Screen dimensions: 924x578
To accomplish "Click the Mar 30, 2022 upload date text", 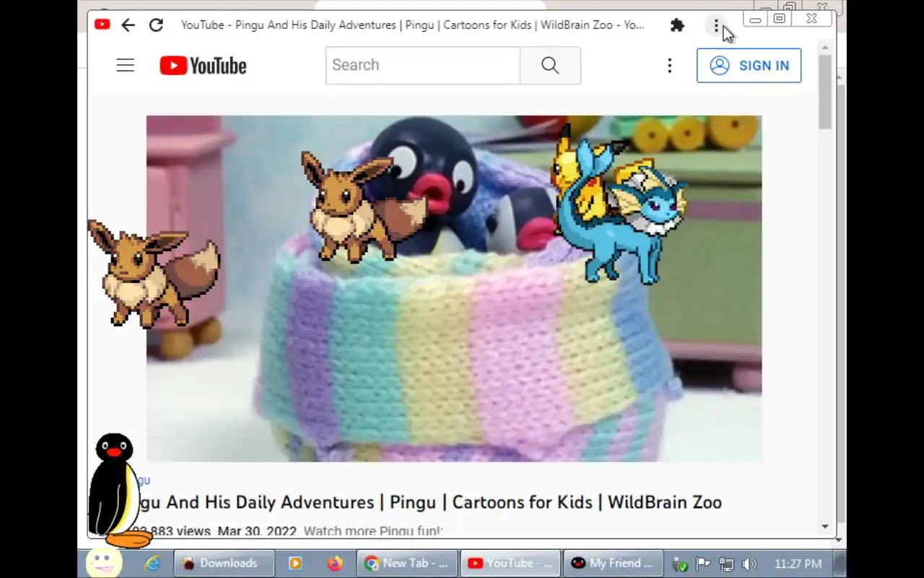I will point(257,531).
